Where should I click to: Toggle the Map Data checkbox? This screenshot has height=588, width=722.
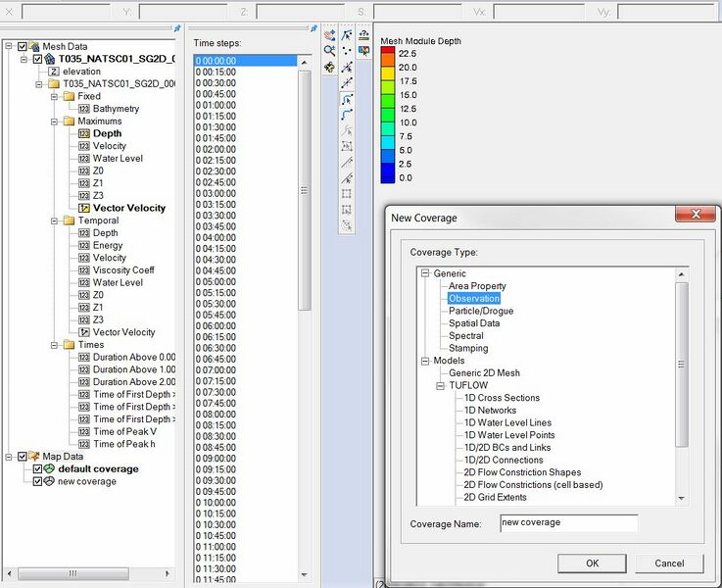pyautogui.click(x=23, y=457)
